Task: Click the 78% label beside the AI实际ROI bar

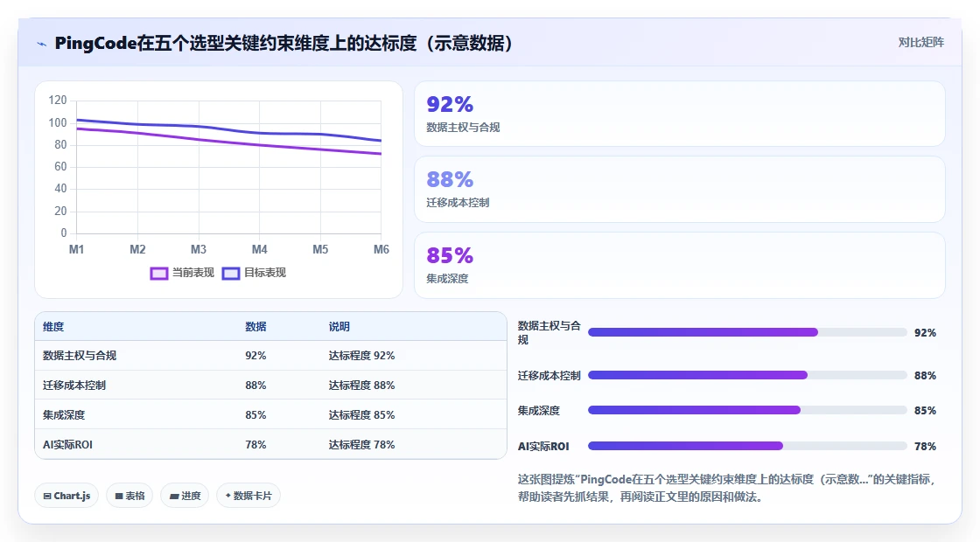Action: click(x=925, y=447)
